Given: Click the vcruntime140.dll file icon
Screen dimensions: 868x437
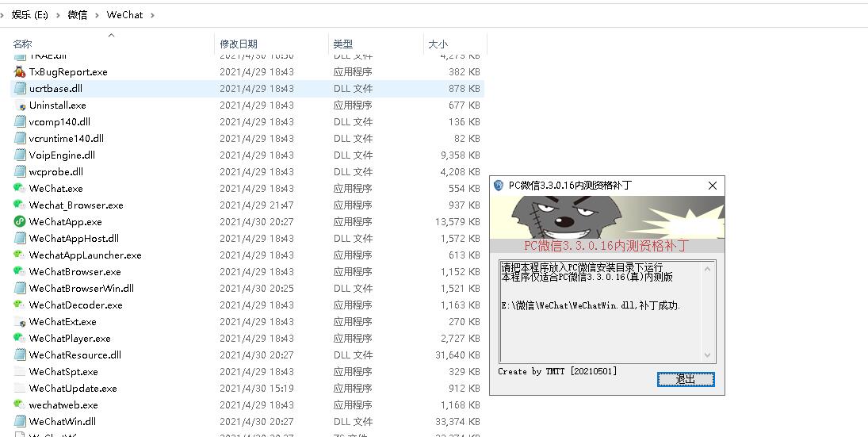Looking at the screenshot, I should 20,139.
